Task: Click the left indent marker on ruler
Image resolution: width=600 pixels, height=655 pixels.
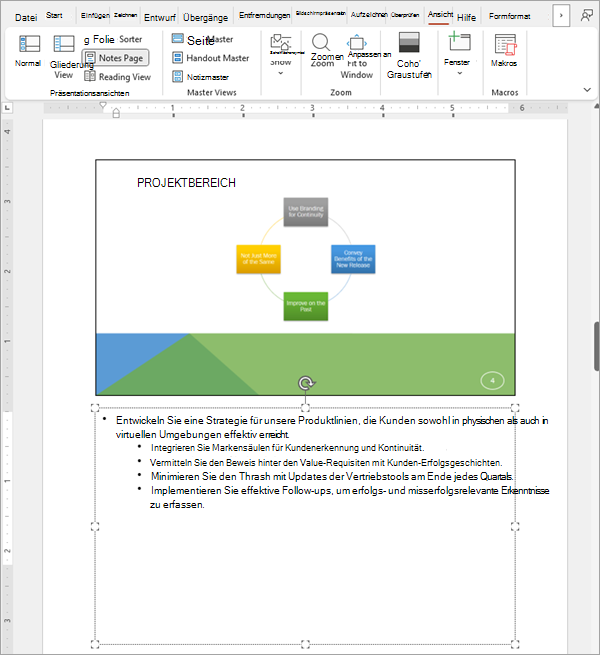Action: point(116,113)
